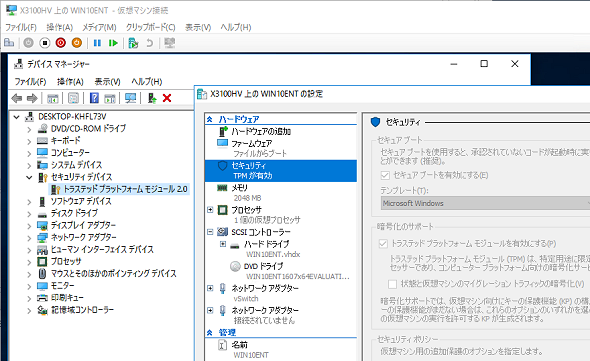This screenshot has height=361, width=590.
Task: Open the テンプレート Microsoft Windows dropdown
Action: point(485,203)
